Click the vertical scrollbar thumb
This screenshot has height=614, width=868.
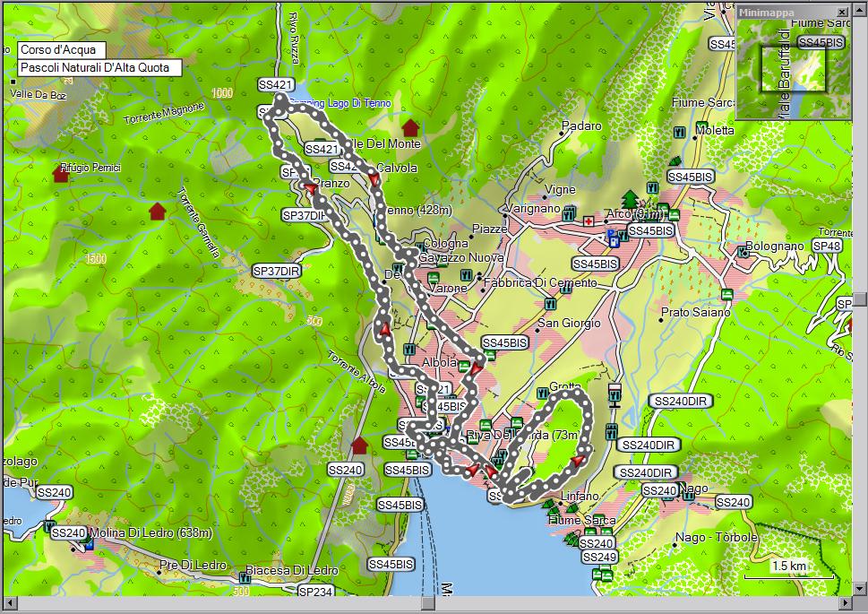click(859, 299)
